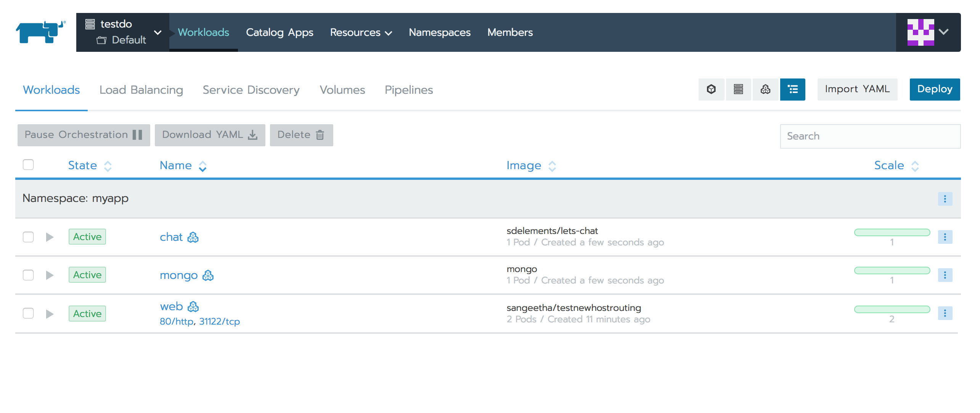Viewport: 980px width, 413px height.
Task: Toggle the select-all checkbox in table header
Action: point(28,165)
